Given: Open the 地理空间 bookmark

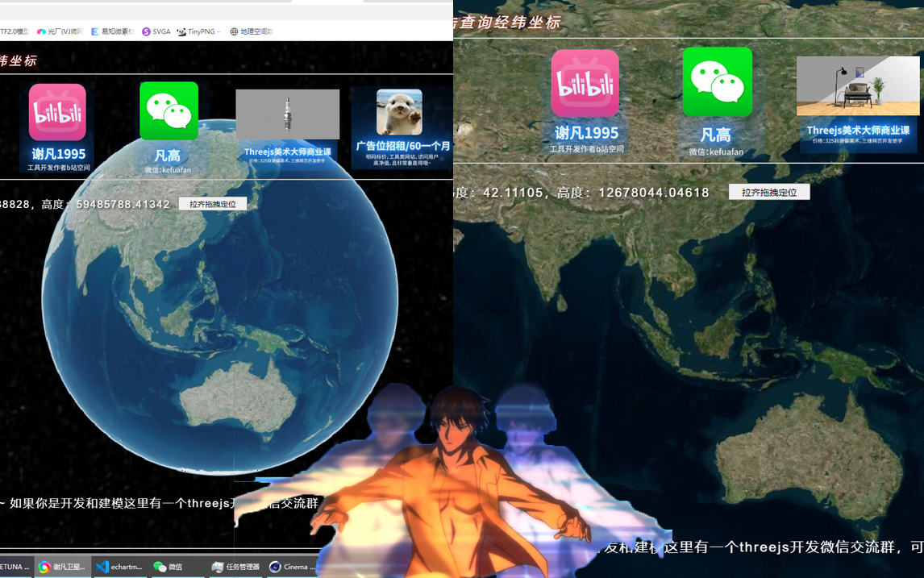Looking at the screenshot, I should 252,31.
